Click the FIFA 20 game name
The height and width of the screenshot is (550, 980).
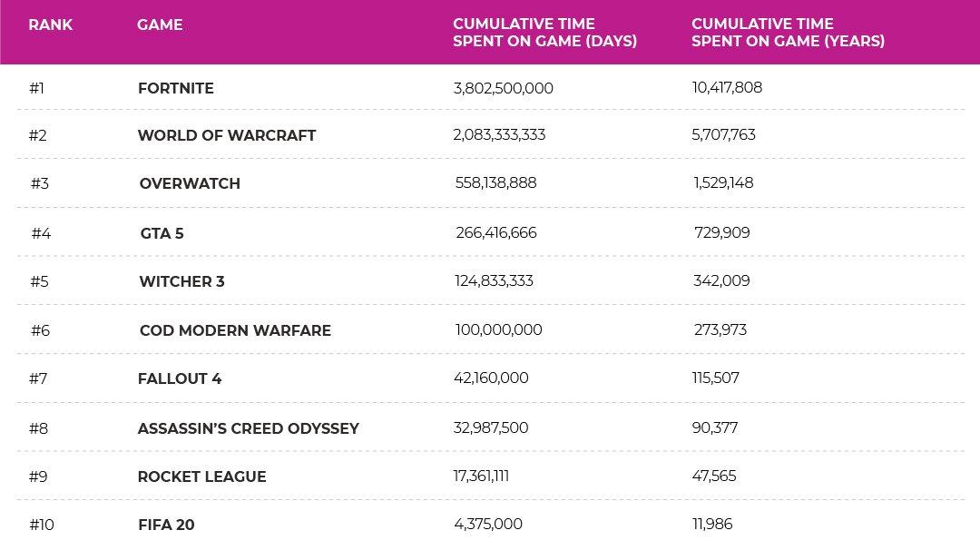pos(166,525)
